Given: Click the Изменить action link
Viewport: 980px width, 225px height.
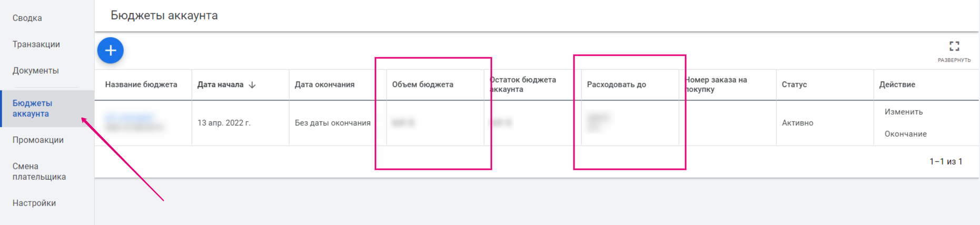Looking at the screenshot, I should [x=904, y=111].
